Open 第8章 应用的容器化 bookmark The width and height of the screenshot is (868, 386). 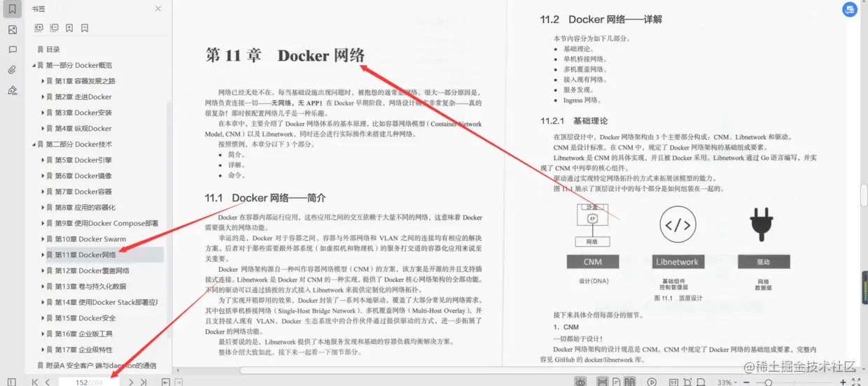point(85,208)
